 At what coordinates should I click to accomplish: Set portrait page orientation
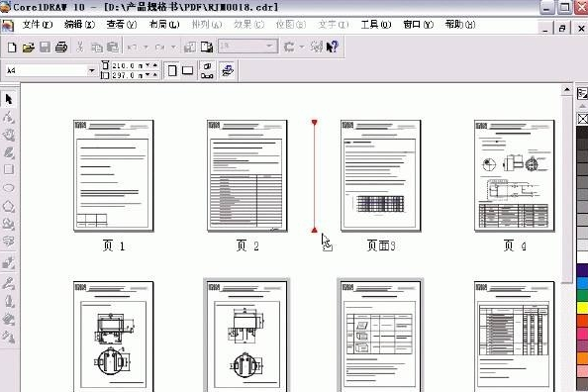tap(172, 70)
